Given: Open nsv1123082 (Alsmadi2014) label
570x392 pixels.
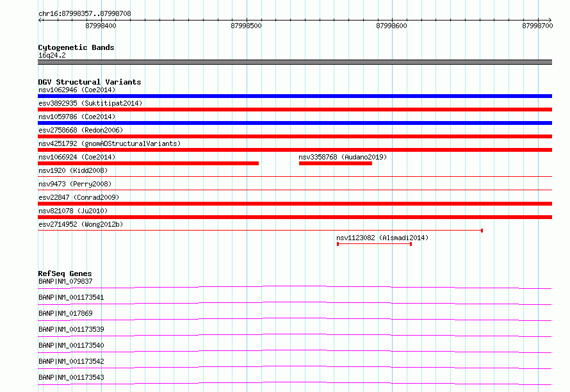Looking at the screenshot, I should coord(382,238).
